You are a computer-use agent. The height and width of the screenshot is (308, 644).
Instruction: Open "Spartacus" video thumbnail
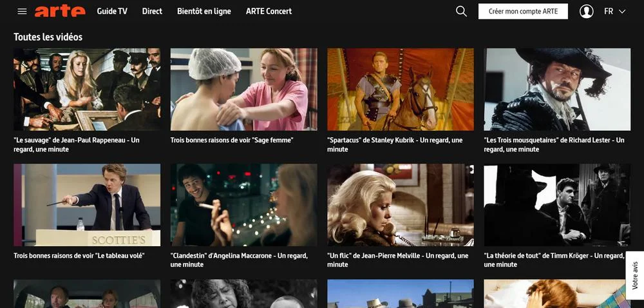[401, 90]
